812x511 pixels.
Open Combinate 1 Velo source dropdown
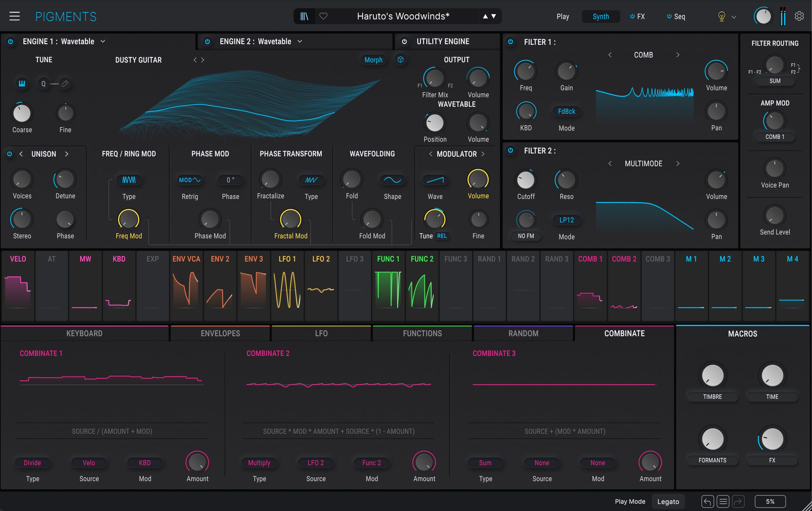coord(89,463)
